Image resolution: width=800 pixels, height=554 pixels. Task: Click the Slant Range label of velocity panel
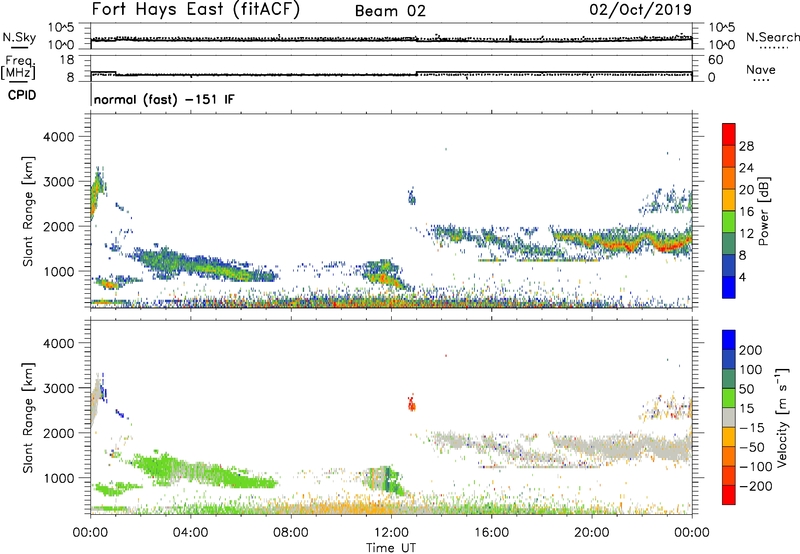pos(28,418)
